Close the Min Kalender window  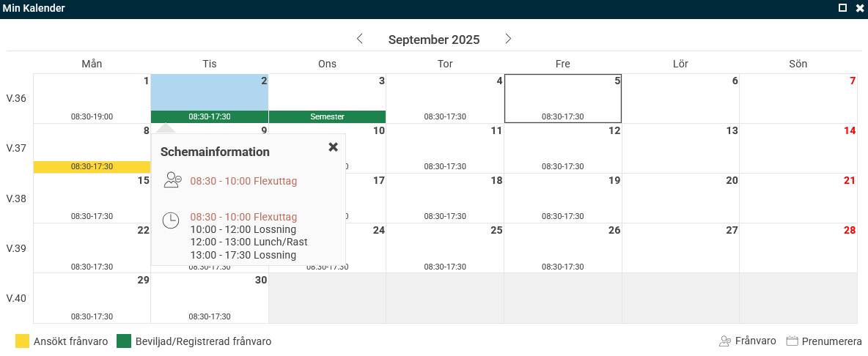(x=859, y=8)
